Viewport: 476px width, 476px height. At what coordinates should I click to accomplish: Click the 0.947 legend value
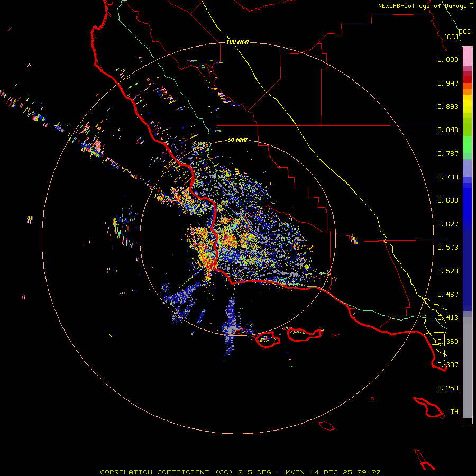448,83
